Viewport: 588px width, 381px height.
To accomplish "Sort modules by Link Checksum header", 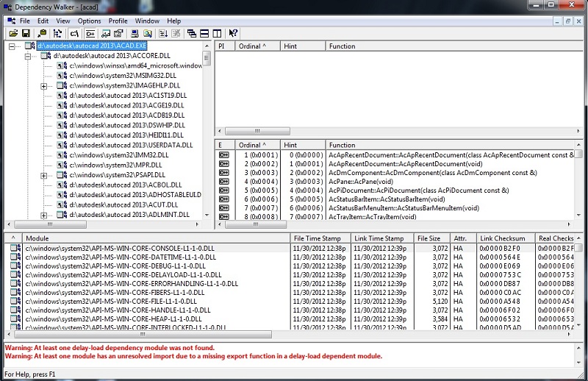I will point(506,238).
